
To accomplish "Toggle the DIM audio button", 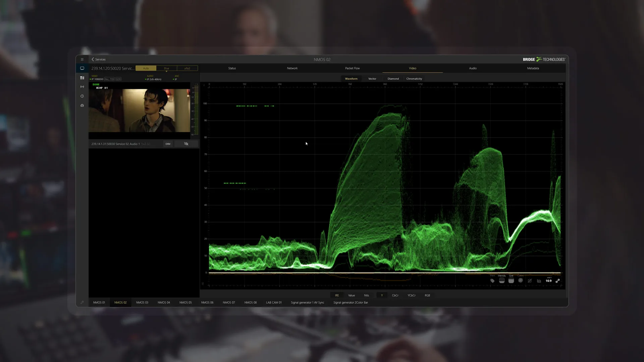I will click(168, 144).
